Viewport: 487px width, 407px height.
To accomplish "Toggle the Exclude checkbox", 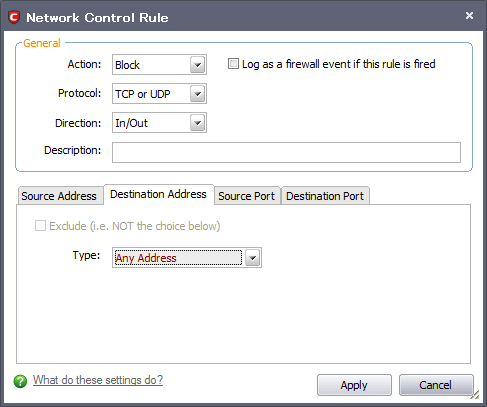I will pos(40,226).
